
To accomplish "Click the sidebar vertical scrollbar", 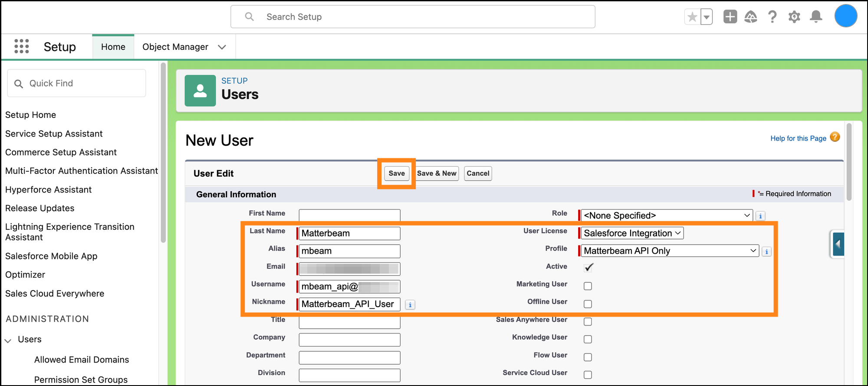I will [x=163, y=153].
